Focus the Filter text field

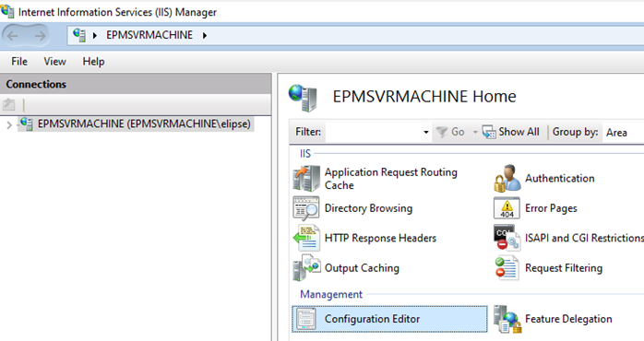pos(374,132)
